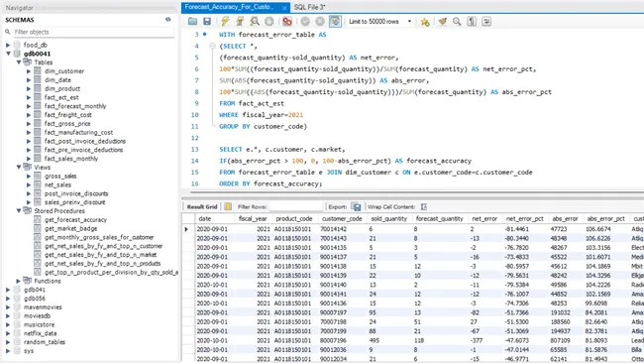
Task: Select the fact_manufacturing_cost table icon
Action: click(38, 132)
